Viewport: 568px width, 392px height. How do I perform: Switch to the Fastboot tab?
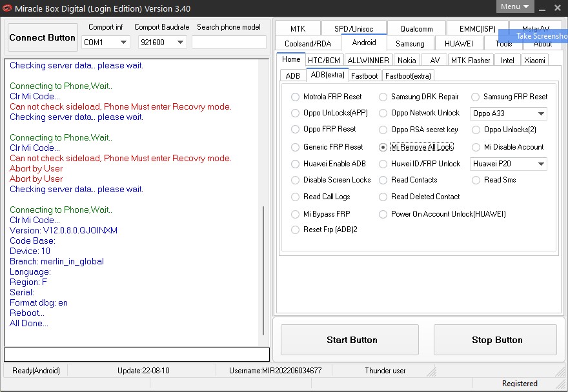(x=365, y=75)
